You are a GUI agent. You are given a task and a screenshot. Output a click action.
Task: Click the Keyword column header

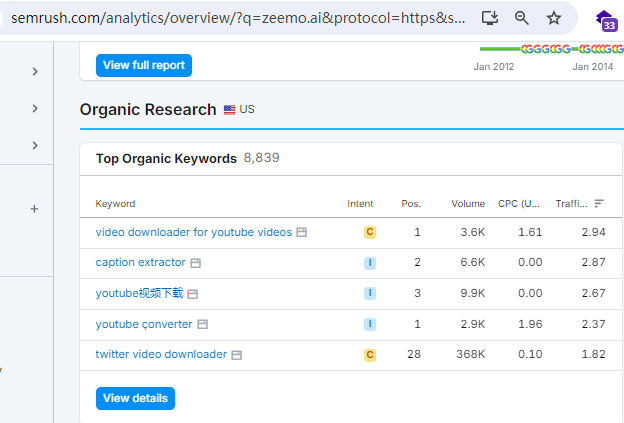(x=115, y=204)
